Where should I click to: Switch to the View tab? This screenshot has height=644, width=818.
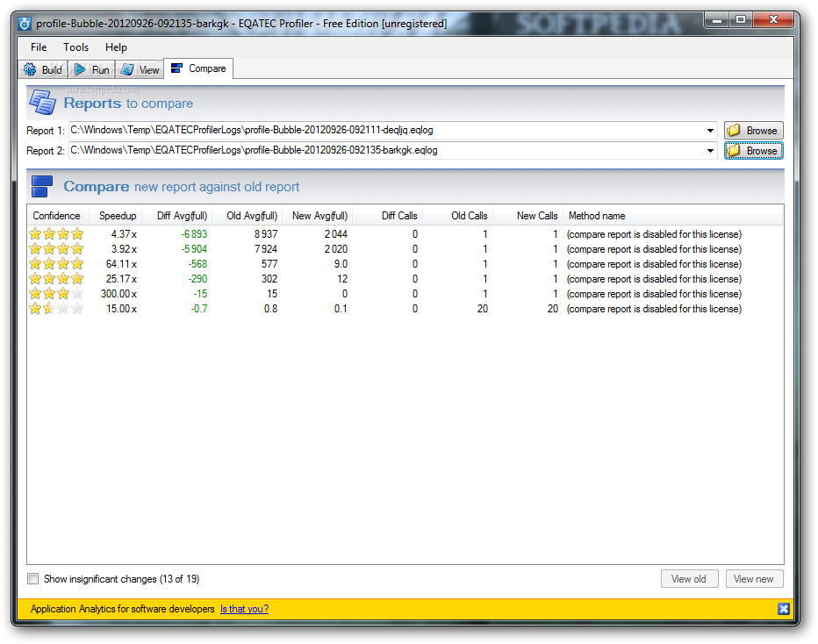140,69
